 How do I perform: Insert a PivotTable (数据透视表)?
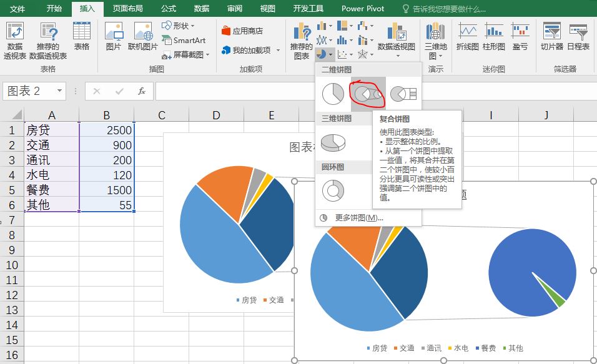[x=15, y=41]
